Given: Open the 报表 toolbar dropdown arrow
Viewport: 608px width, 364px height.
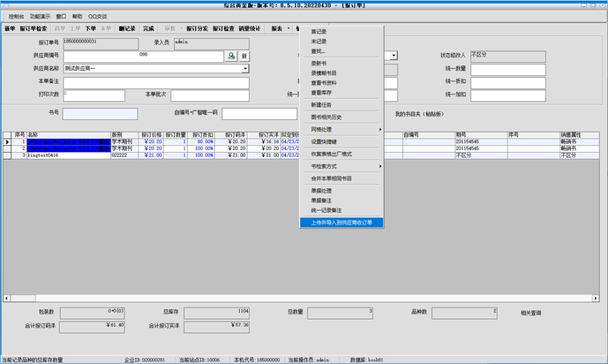Looking at the screenshot, I should [x=288, y=28].
